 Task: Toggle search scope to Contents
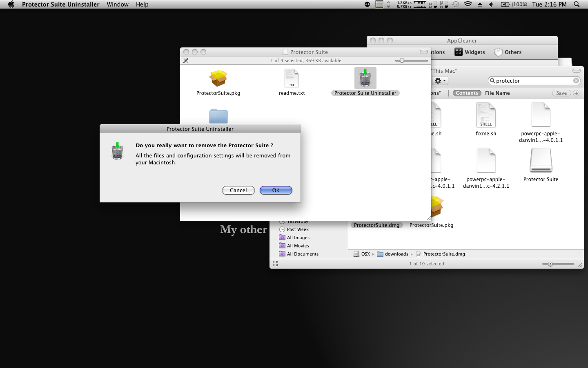467,93
